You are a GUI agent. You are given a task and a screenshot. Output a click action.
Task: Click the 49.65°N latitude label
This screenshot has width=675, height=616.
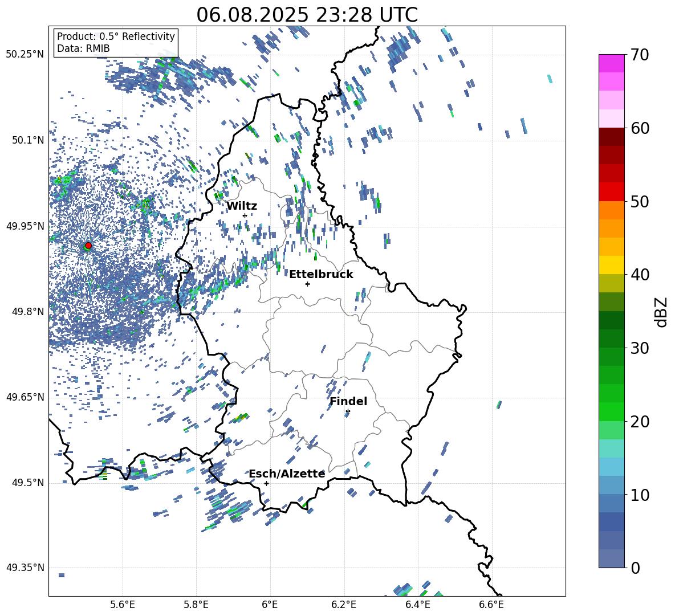25,397
